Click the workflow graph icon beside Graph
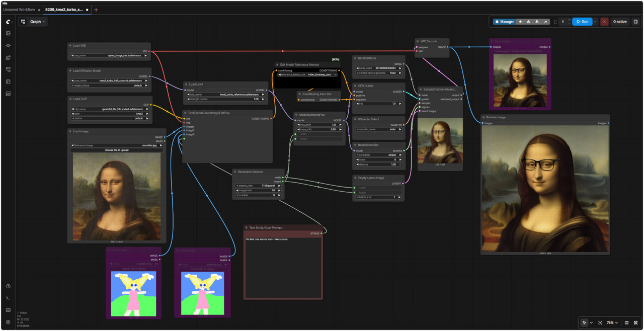Viewport: 644px width, 331px height. (23, 22)
